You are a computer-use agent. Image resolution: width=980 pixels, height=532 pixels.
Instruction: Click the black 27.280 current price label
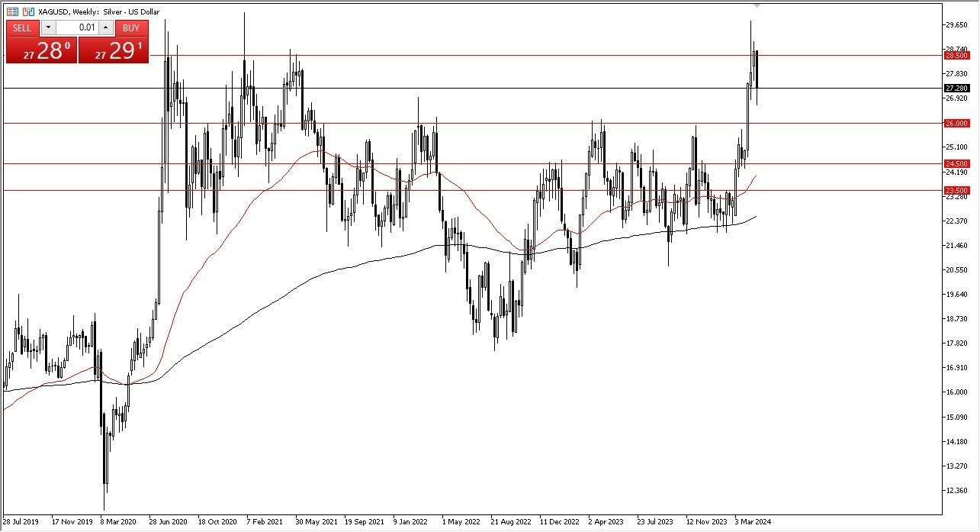(x=956, y=88)
